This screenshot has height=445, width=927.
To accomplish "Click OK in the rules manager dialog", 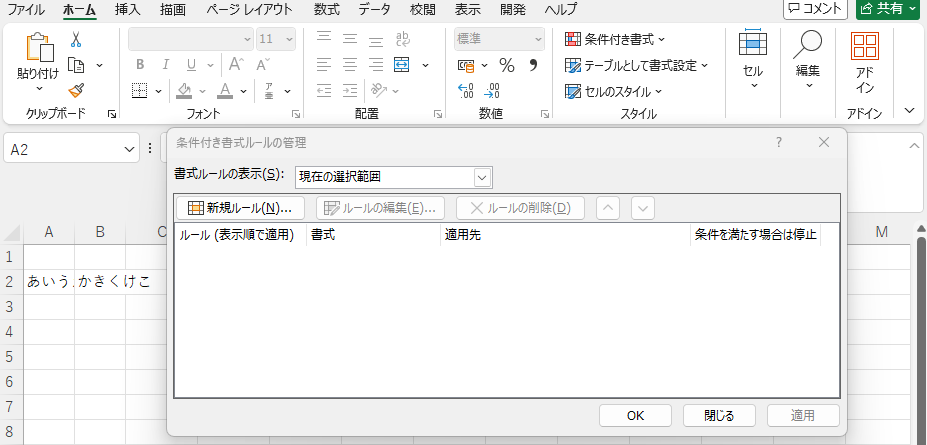I will coord(635,415).
